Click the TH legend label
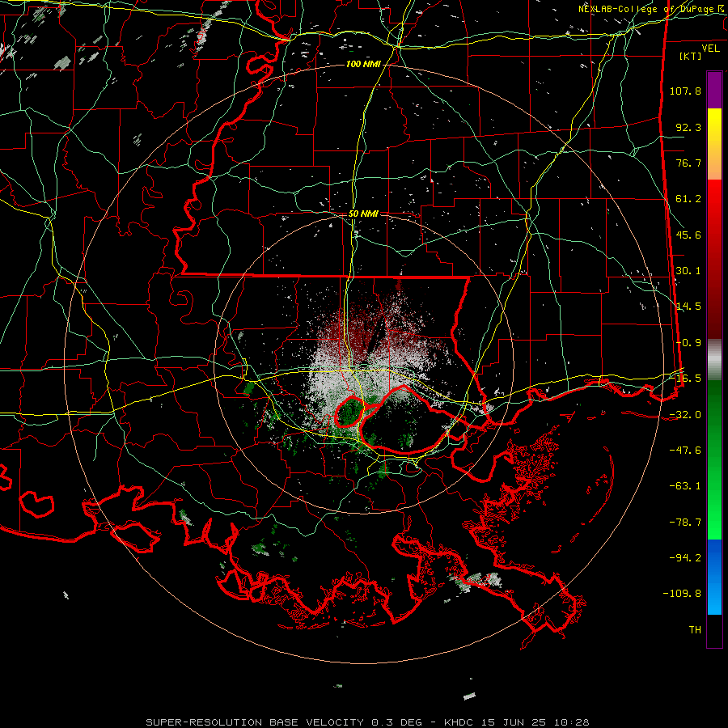Image resolution: width=728 pixels, height=728 pixels. click(695, 630)
